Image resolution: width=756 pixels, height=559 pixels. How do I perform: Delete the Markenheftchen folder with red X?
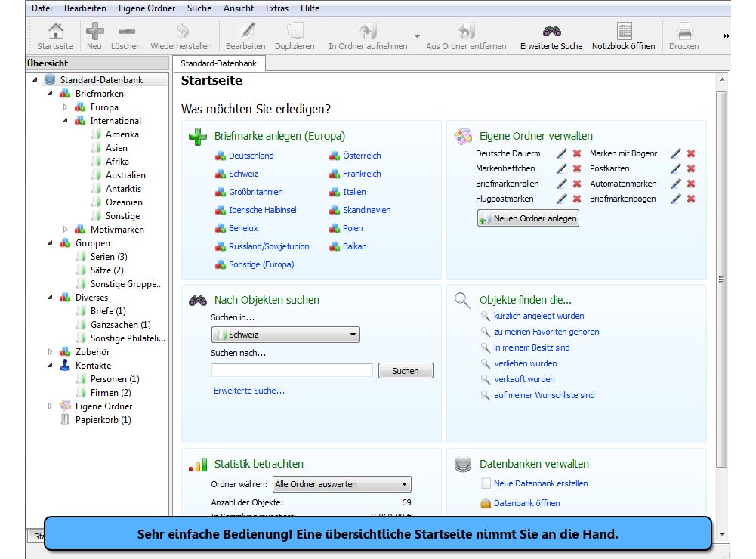(577, 168)
